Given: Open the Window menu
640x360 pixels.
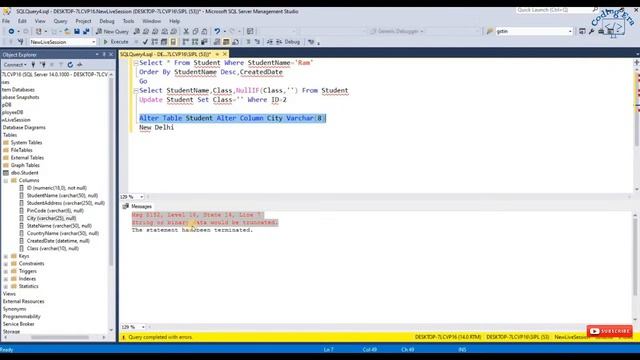Looking at the screenshot, I should coord(151,21).
